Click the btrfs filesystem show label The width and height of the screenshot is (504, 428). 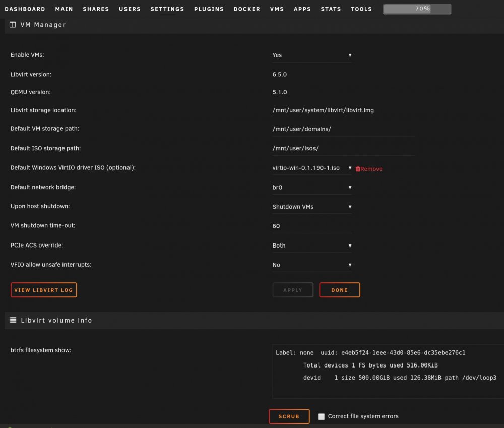(40, 350)
